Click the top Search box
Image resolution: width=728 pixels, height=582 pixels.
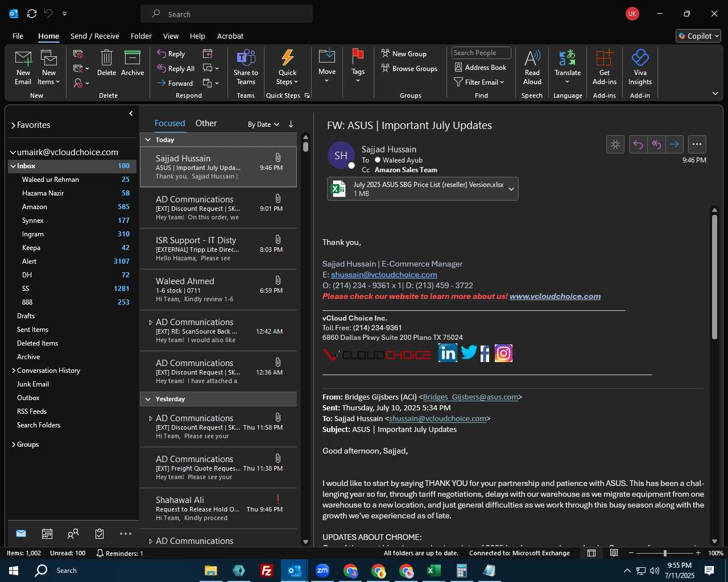[226, 14]
